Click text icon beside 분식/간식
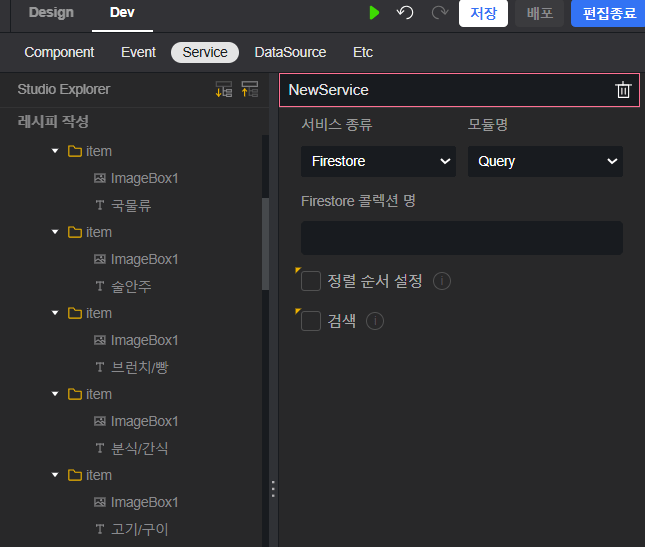This screenshot has width=645, height=547. 100,448
